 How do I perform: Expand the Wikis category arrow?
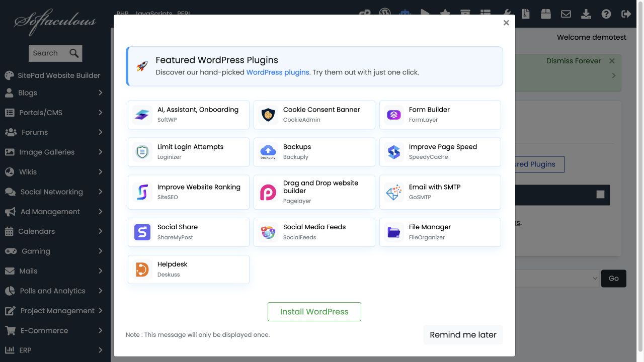point(101,172)
